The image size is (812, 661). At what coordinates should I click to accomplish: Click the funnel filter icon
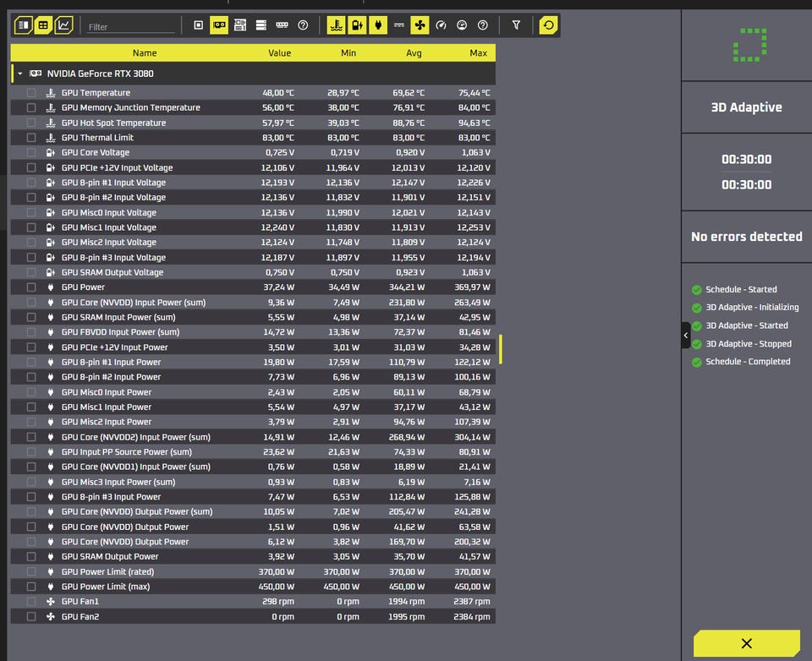pos(516,25)
